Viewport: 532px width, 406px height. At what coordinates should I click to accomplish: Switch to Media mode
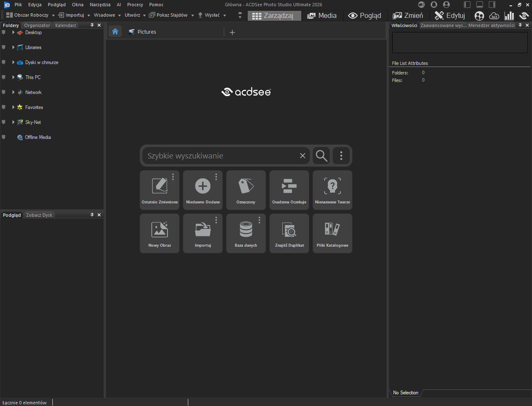[x=322, y=16]
